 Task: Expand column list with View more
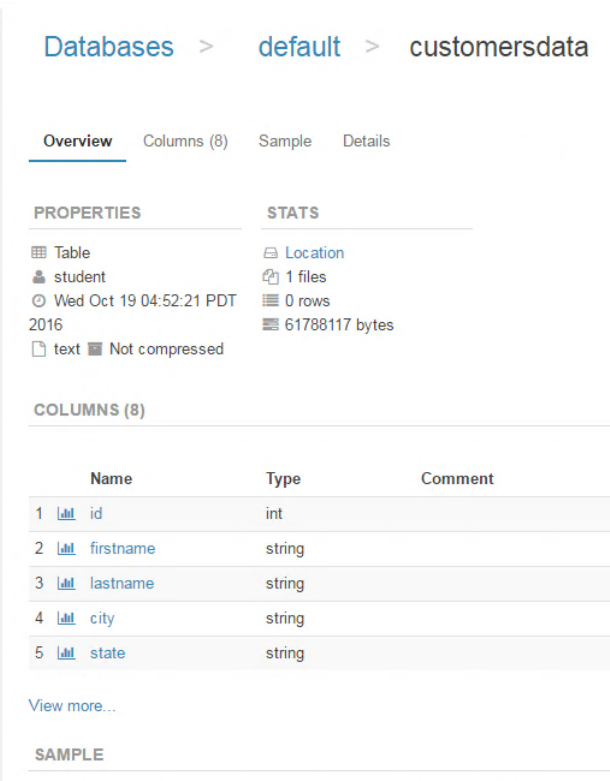[x=72, y=706]
